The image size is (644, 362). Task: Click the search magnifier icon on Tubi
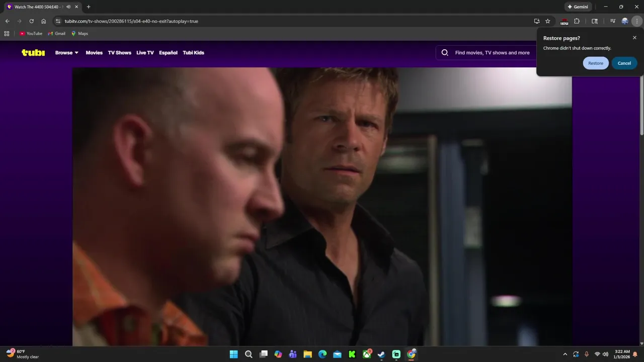tap(445, 52)
